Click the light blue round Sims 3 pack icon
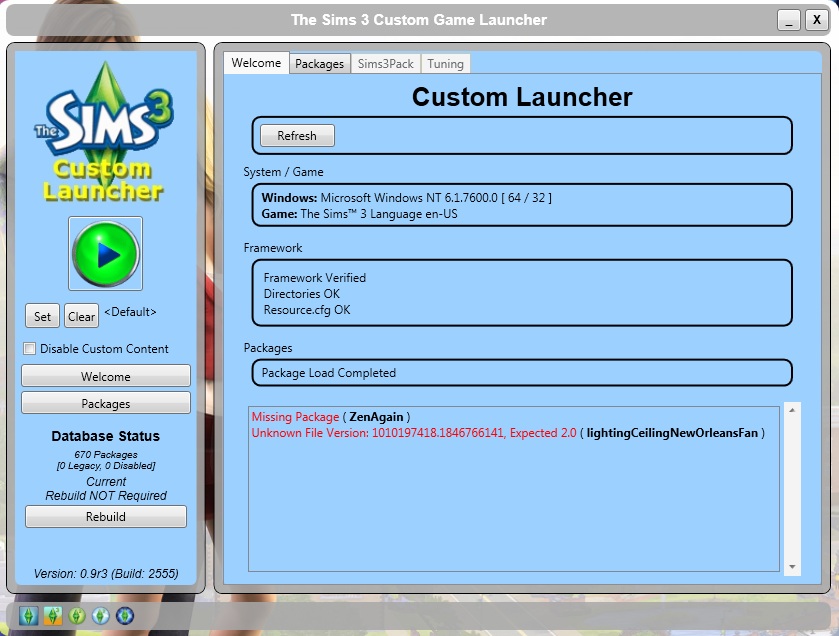The width and height of the screenshot is (839, 636). 101,616
